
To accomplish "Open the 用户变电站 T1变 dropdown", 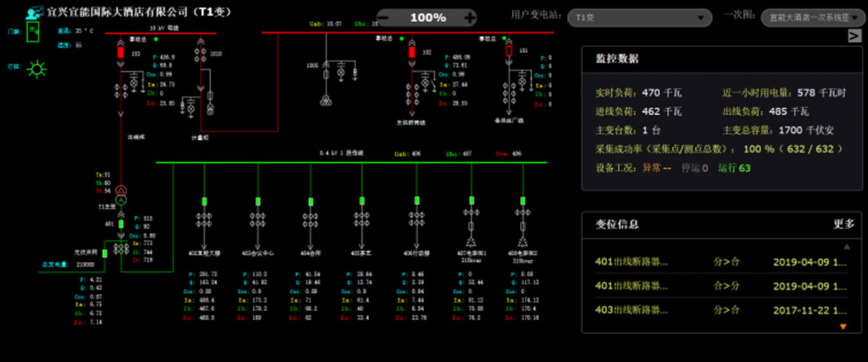I will click(x=639, y=17).
